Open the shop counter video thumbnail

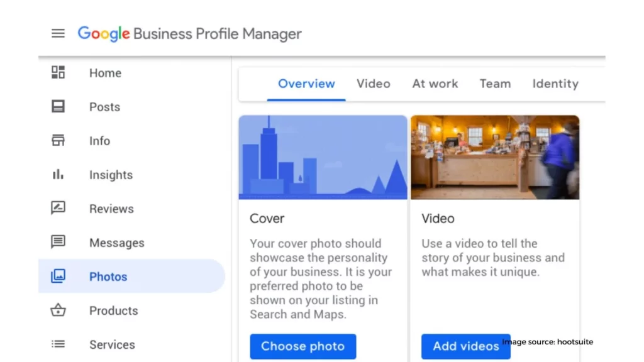click(x=495, y=158)
